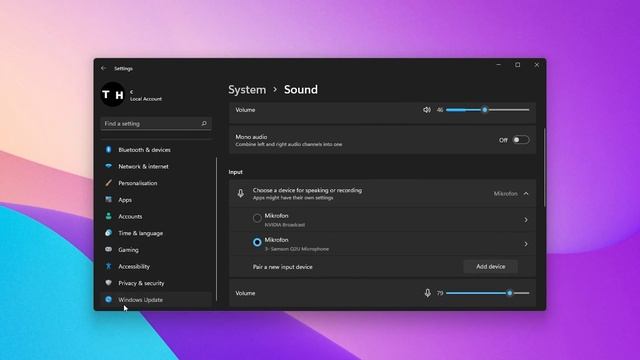Minimize the Settings window
640x360 pixels.
[x=498, y=65]
